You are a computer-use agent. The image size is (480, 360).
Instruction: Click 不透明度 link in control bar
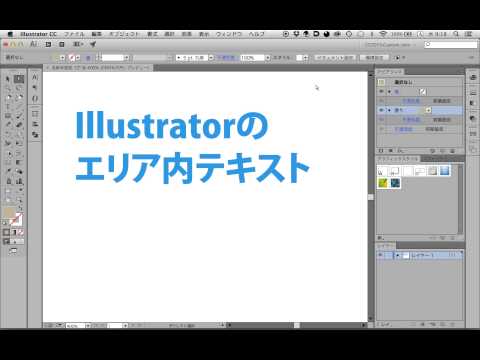tap(226, 58)
